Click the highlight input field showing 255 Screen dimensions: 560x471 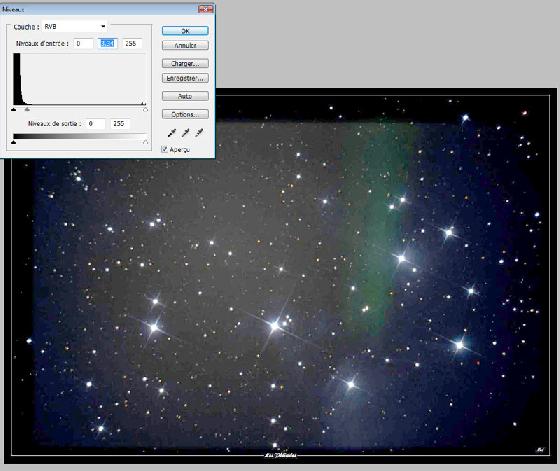[132, 44]
